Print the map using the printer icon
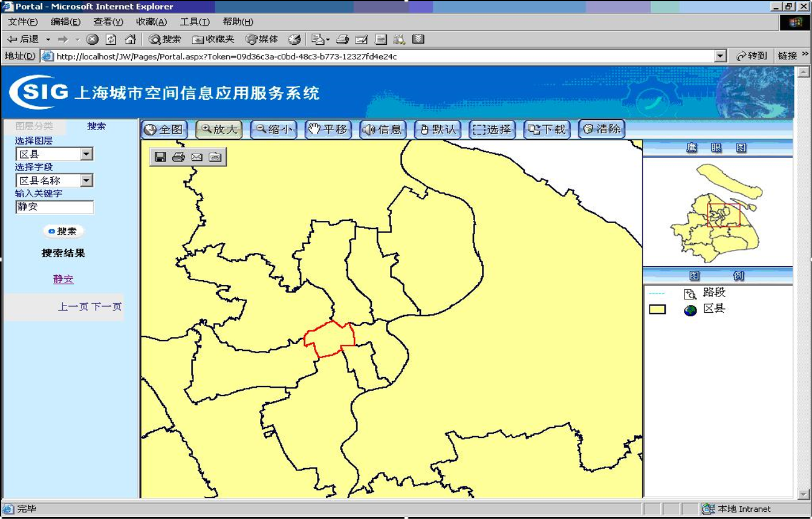Image resolution: width=812 pixels, height=519 pixels. click(x=178, y=157)
